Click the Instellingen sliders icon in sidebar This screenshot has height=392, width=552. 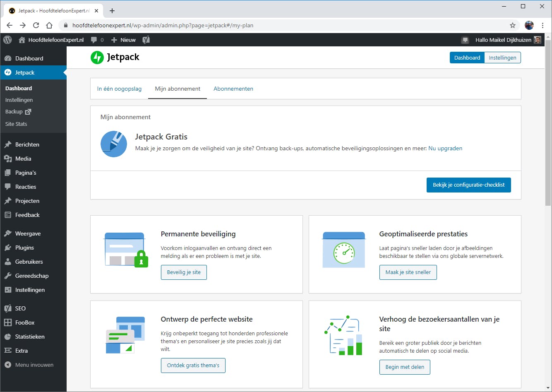8,290
